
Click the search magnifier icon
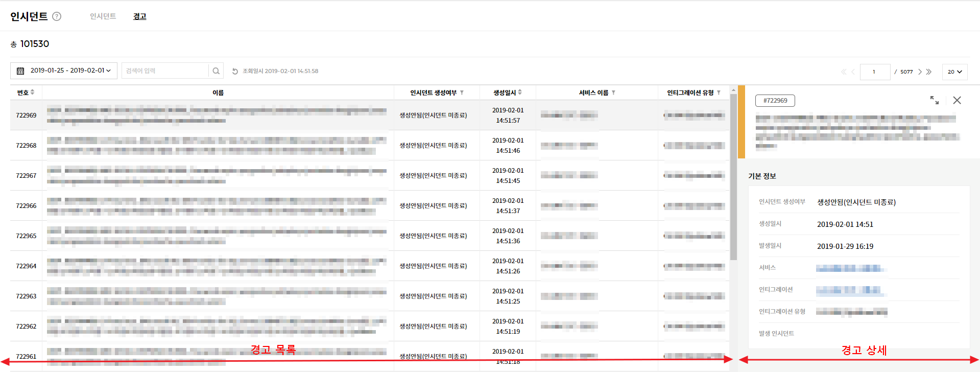point(216,71)
